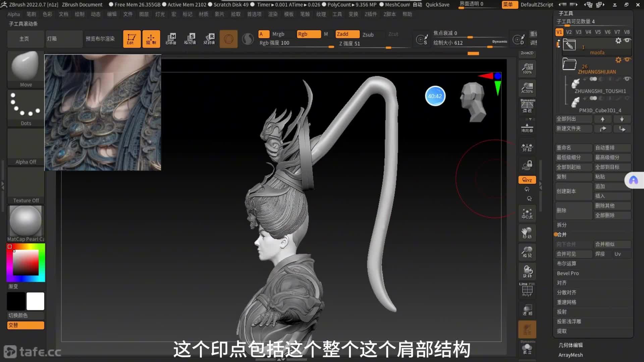Open the Dots stroke type selector

(x=25, y=108)
